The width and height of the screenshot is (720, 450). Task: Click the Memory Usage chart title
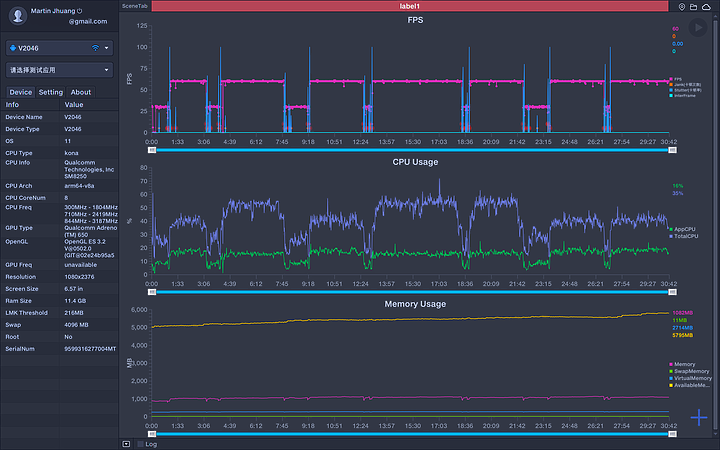coord(415,304)
